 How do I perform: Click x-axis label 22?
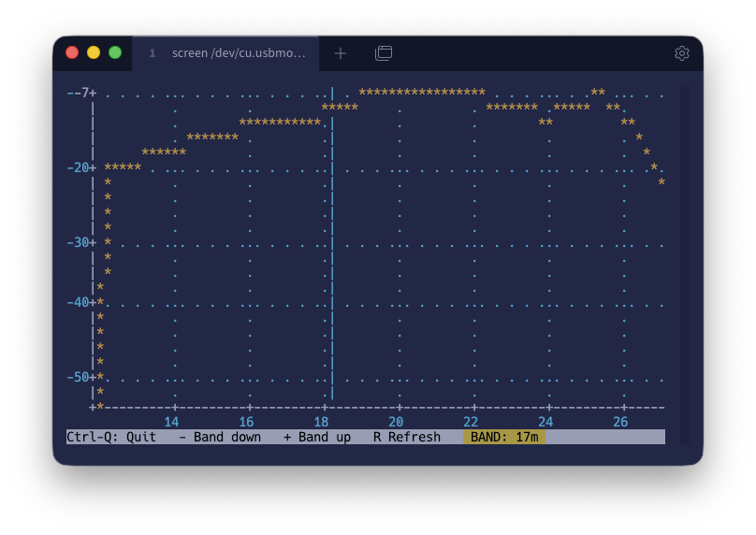471,422
